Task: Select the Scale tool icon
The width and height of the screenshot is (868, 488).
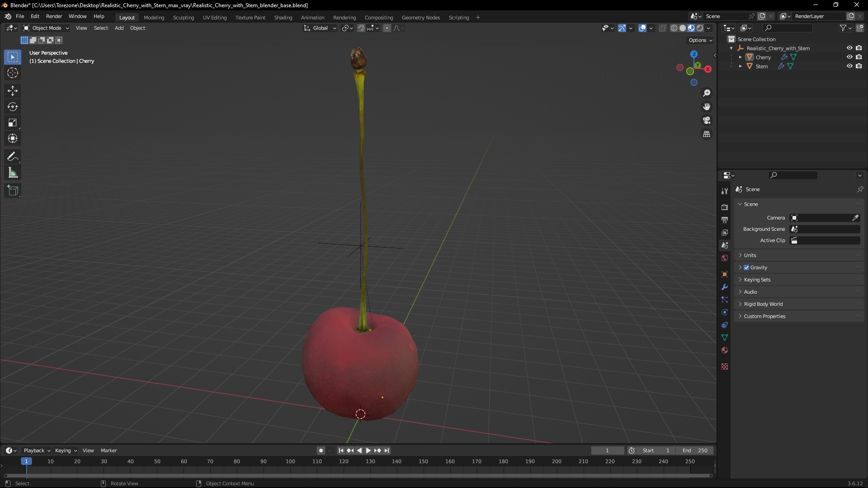Action: click(13, 123)
